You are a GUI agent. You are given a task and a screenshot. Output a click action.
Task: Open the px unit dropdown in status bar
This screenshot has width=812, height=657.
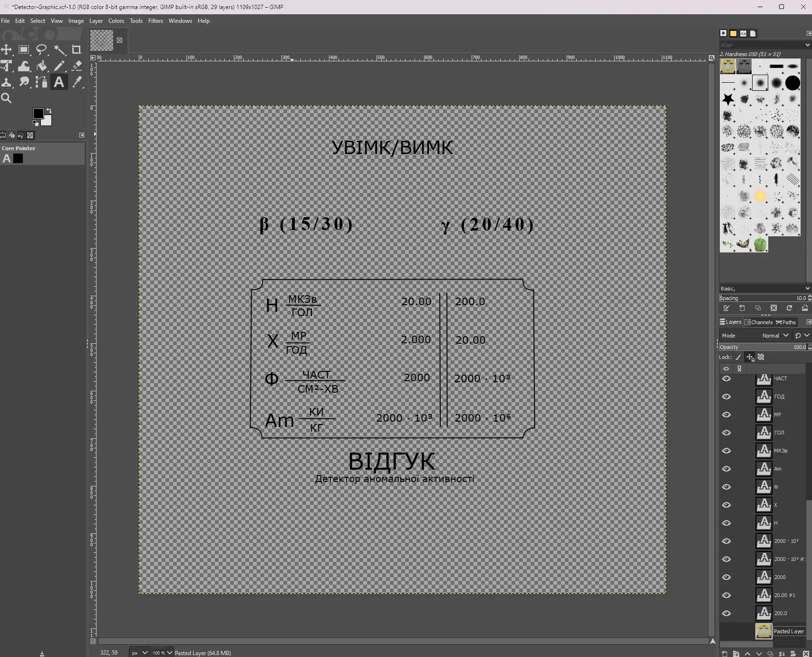(139, 653)
